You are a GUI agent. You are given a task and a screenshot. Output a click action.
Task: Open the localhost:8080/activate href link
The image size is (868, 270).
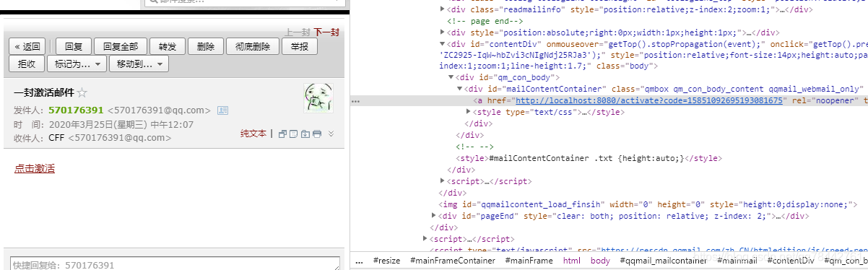pyautogui.click(x=649, y=100)
